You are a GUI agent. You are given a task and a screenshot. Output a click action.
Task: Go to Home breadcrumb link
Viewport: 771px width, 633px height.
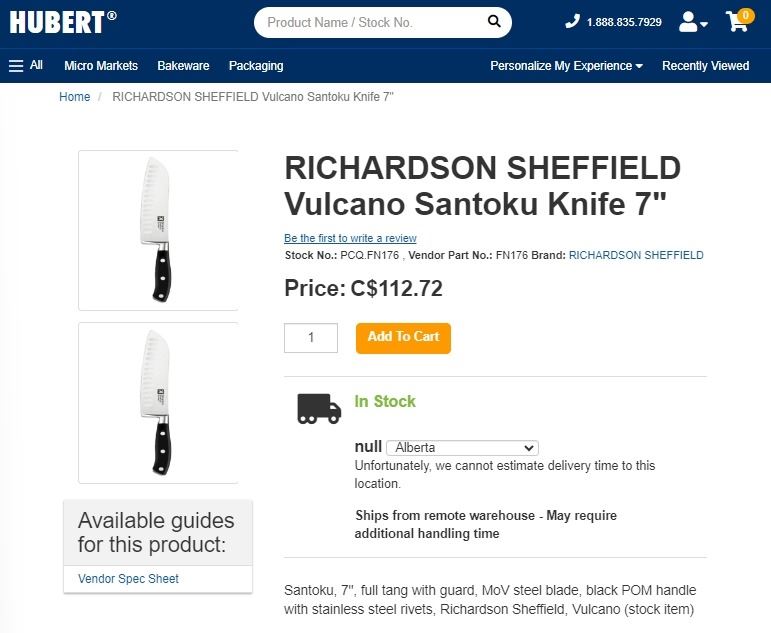pos(74,97)
